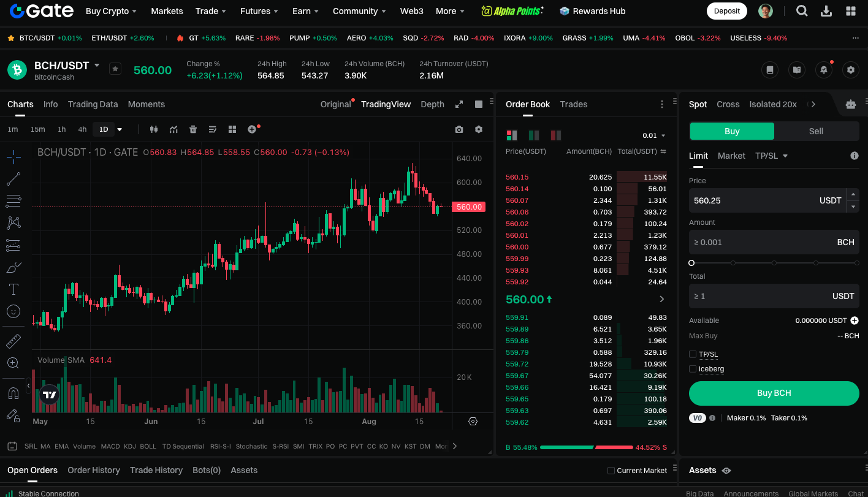This screenshot has width=868, height=497.
Task: Open the TP/SL order type dropdown
Action: [771, 156]
